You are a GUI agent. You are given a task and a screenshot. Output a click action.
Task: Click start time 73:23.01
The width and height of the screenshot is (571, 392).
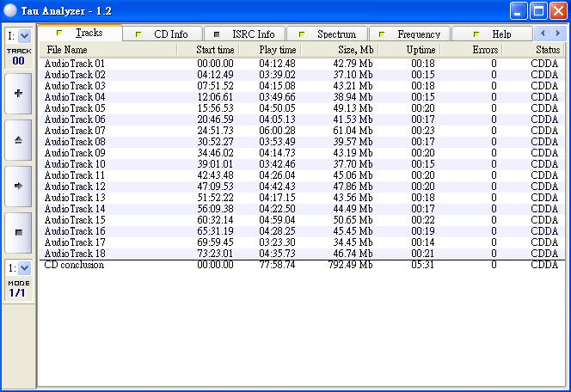pos(215,254)
